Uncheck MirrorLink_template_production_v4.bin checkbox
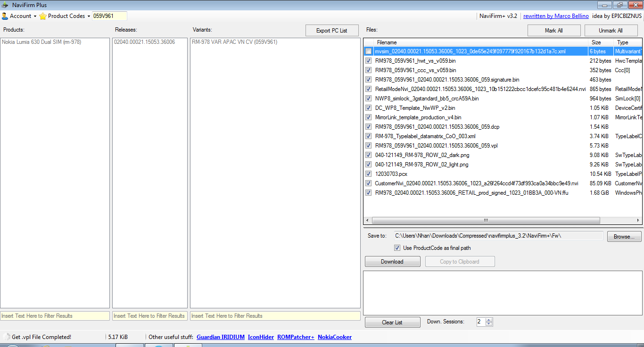 tap(368, 117)
